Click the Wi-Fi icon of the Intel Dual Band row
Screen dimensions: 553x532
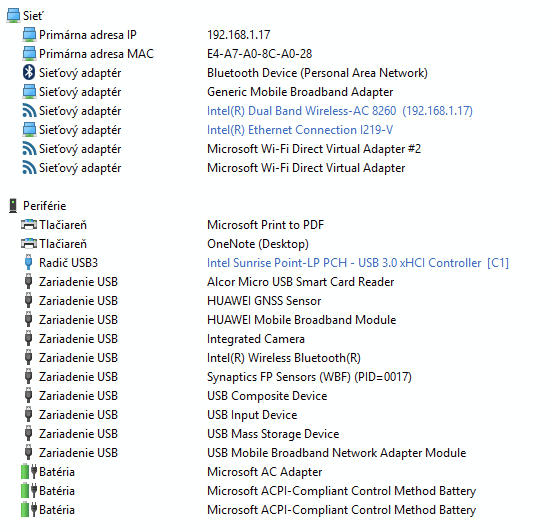coord(29,111)
